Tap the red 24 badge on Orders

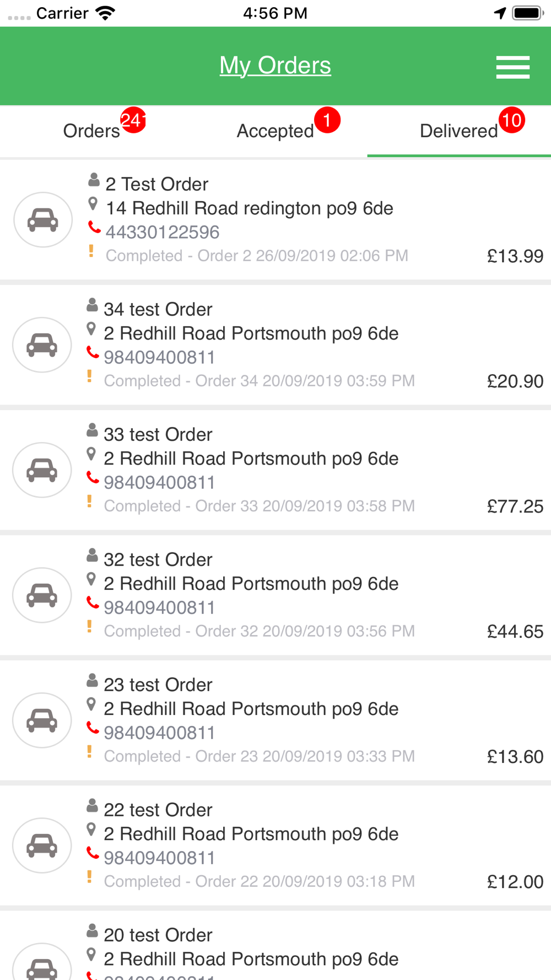(x=133, y=120)
